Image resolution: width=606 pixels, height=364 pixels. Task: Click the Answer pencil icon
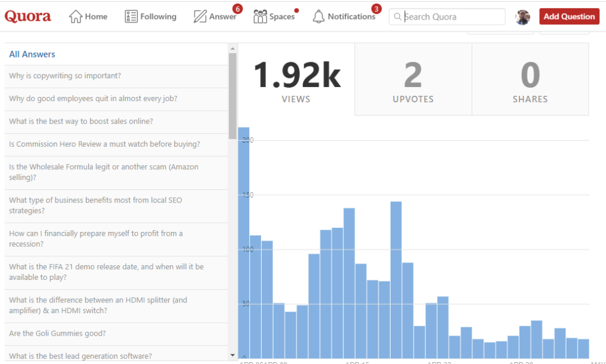(x=200, y=17)
